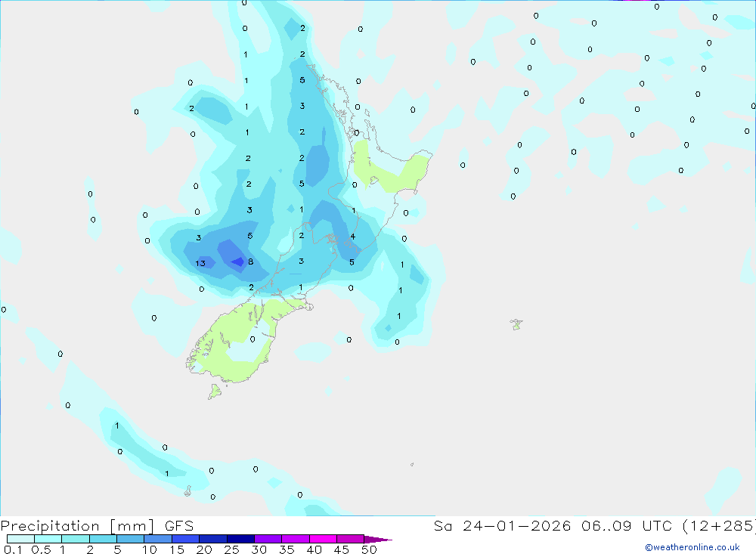The image size is (756, 554).
Task: Click the ©weatheronline.co.uk link
Action: click(x=692, y=547)
